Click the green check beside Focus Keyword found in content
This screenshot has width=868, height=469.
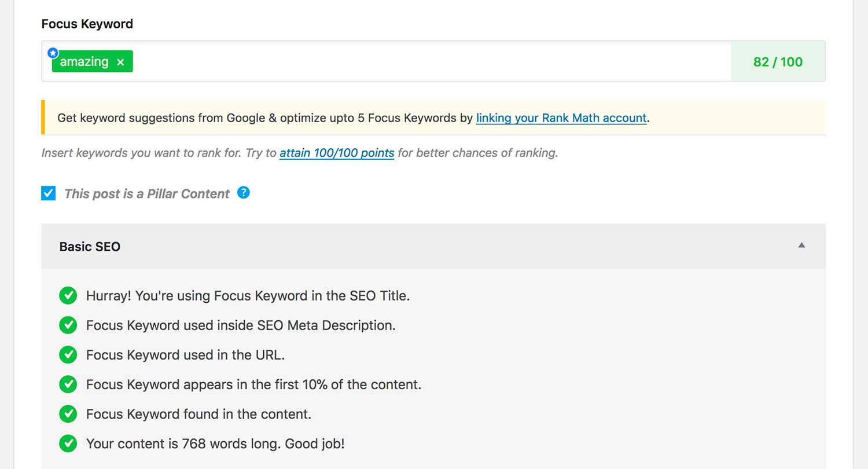[68, 414]
